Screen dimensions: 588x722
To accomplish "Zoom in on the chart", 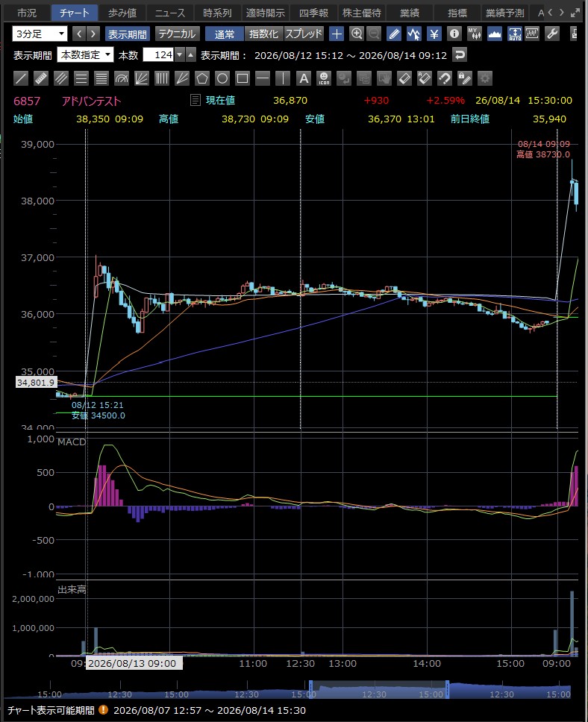I will [x=357, y=34].
